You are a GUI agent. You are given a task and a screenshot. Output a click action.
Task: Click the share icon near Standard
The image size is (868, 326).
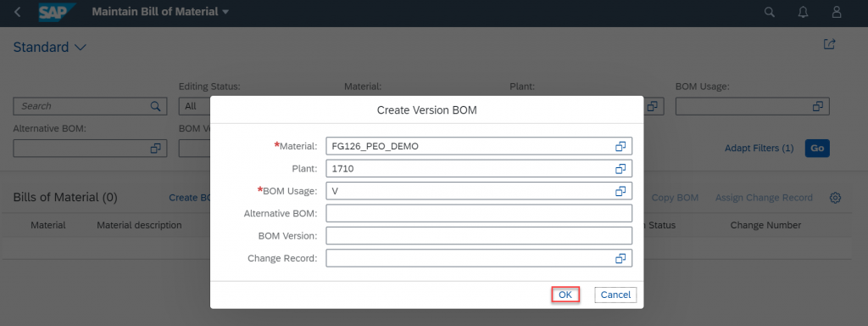(829, 44)
